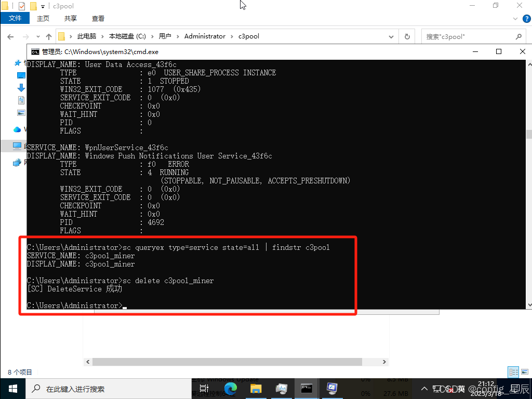Go forward in File Explorer
This screenshot has height=399, width=532.
[26, 37]
